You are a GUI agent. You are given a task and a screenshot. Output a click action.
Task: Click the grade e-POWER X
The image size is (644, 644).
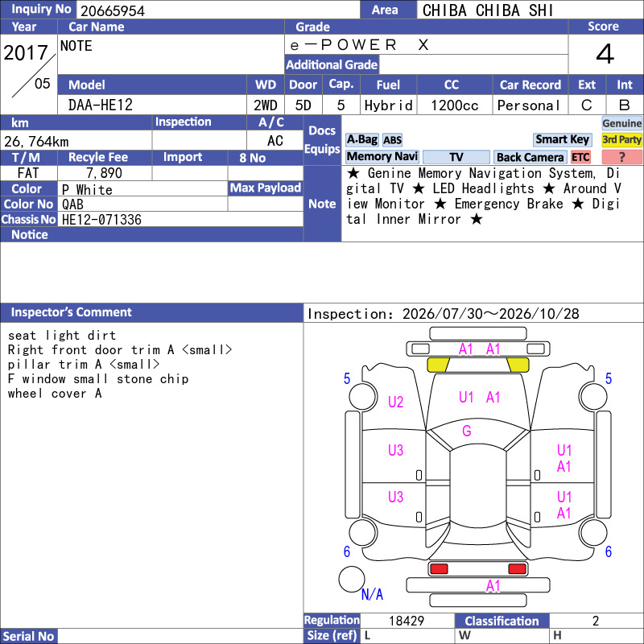coord(359,45)
